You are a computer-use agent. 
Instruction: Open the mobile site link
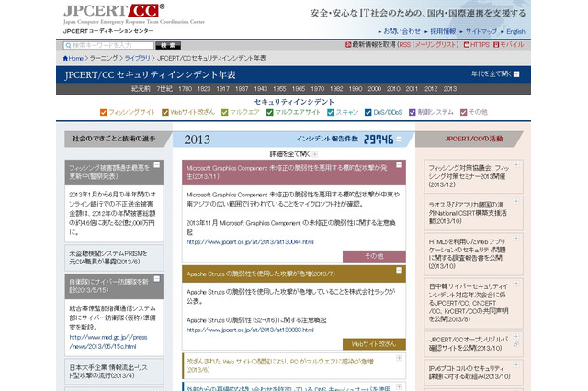[511, 44]
